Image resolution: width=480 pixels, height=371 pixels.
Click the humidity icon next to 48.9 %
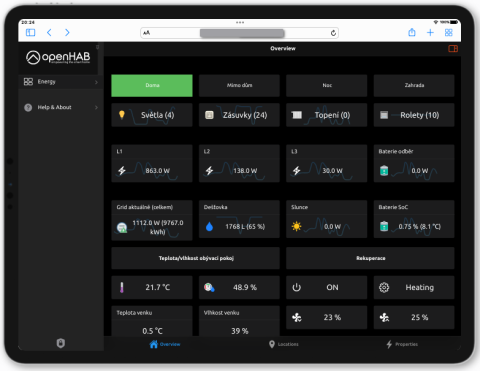tap(209, 287)
